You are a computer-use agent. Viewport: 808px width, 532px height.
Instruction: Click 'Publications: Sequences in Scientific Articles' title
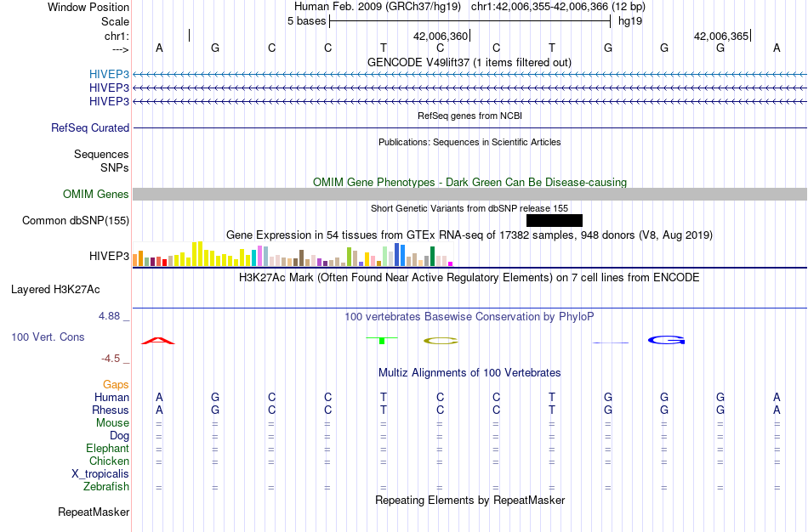coord(469,142)
